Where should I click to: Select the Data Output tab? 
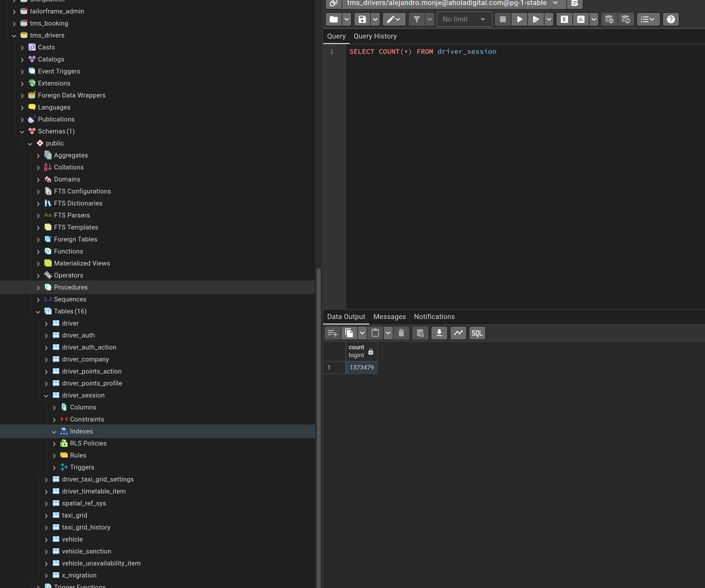click(x=346, y=317)
